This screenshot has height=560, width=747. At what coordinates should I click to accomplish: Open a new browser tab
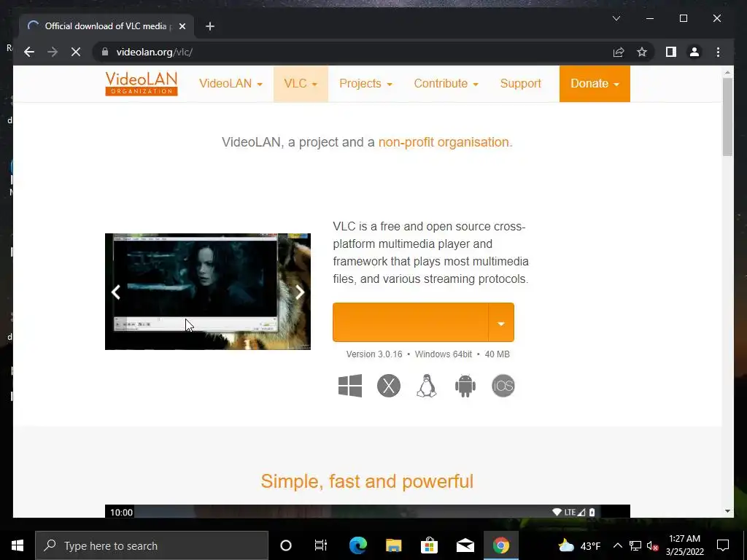click(210, 26)
